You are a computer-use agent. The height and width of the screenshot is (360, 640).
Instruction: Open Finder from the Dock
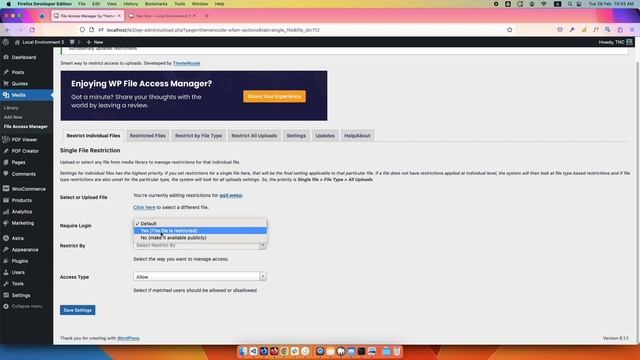coord(243,351)
